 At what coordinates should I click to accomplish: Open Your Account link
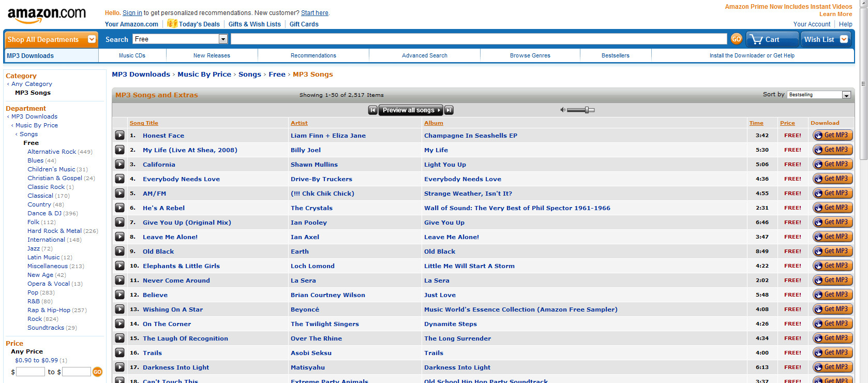point(812,24)
